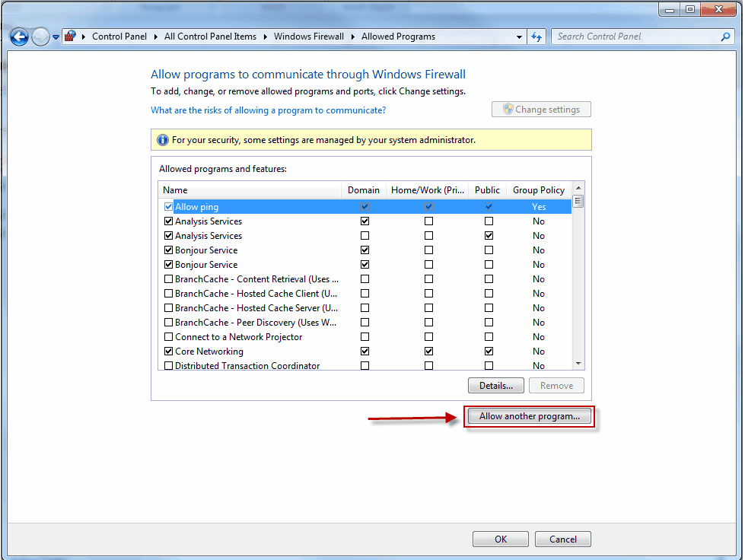Uncheck the Core Networking name checkbox
745x560 pixels.
click(x=168, y=352)
